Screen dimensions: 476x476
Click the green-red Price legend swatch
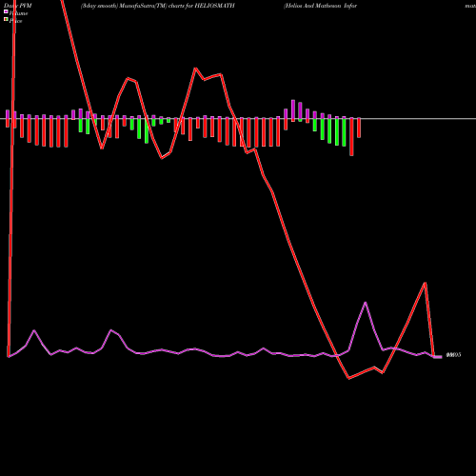pyautogui.click(x=6, y=19)
